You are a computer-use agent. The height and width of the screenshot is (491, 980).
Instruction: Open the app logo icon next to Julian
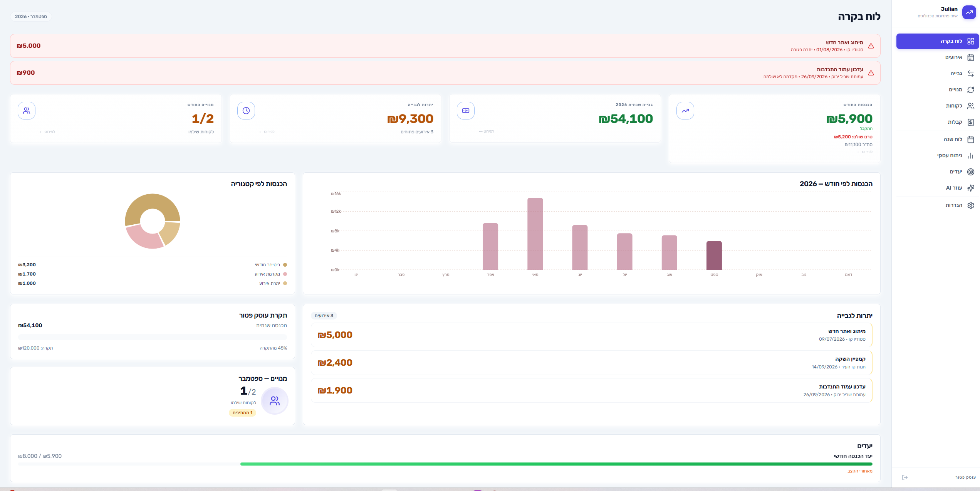click(969, 12)
